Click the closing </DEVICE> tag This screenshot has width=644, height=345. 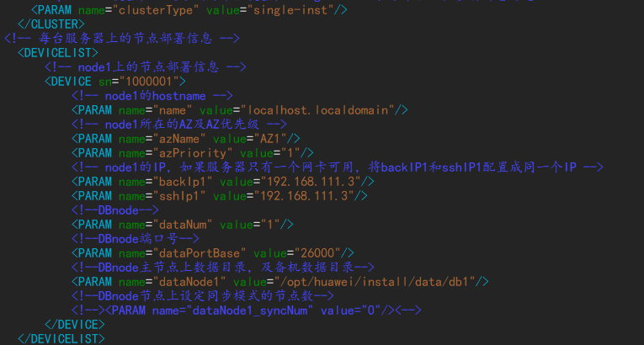[x=75, y=325]
